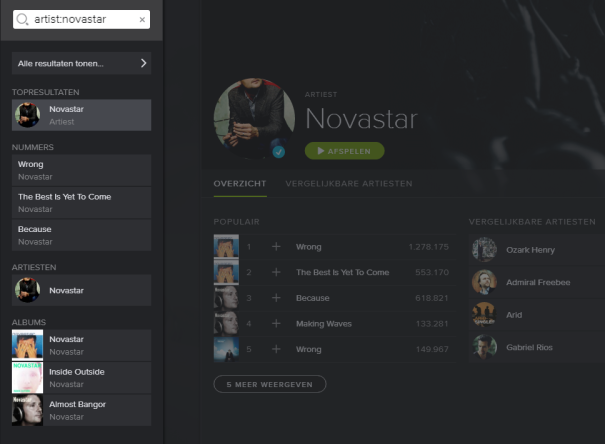Click Almost Bangor album cover
605x444 pixels.
pyautogui.click(x=27, y=410)
